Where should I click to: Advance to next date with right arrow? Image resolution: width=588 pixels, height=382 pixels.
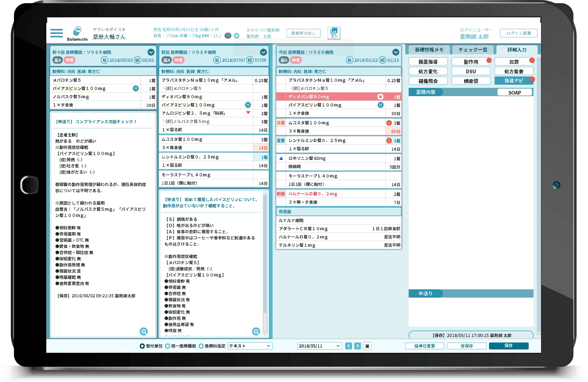point(357,346)
